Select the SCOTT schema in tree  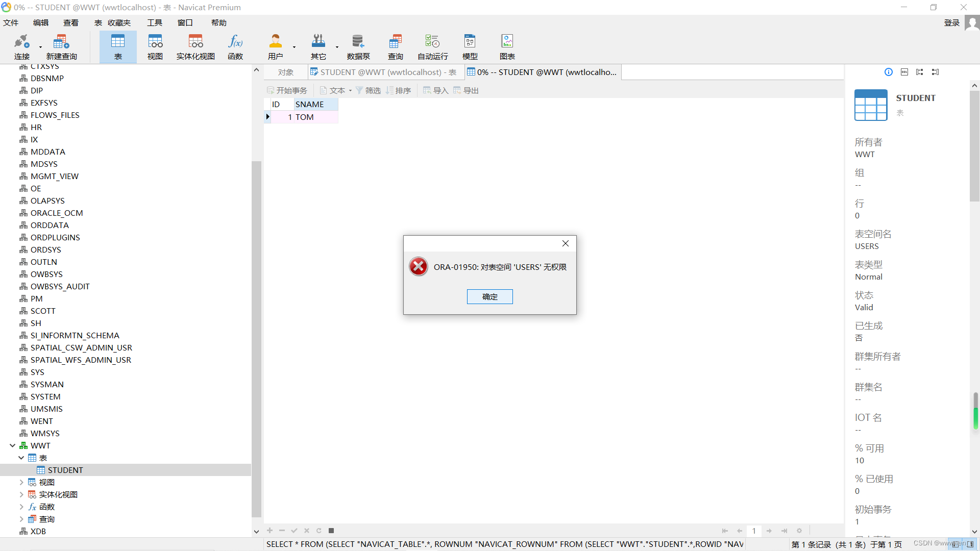(x=43, y=311)
